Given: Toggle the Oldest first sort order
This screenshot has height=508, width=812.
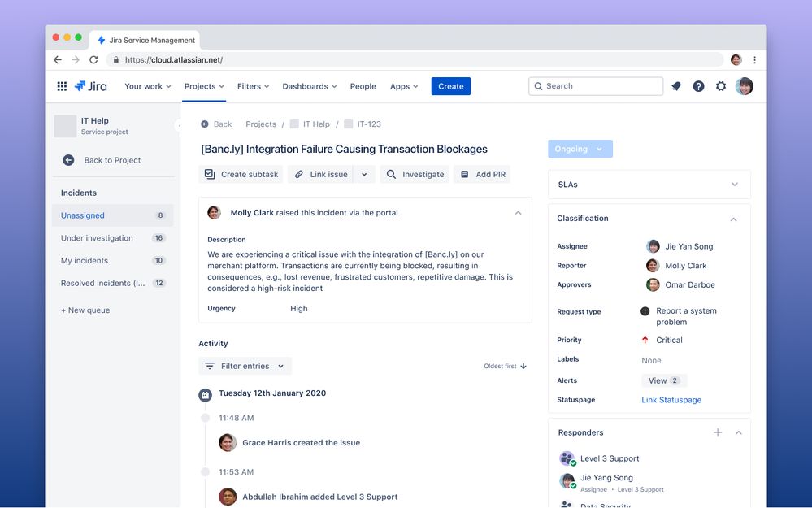Looking at the screenshot, I should [505, 366].
